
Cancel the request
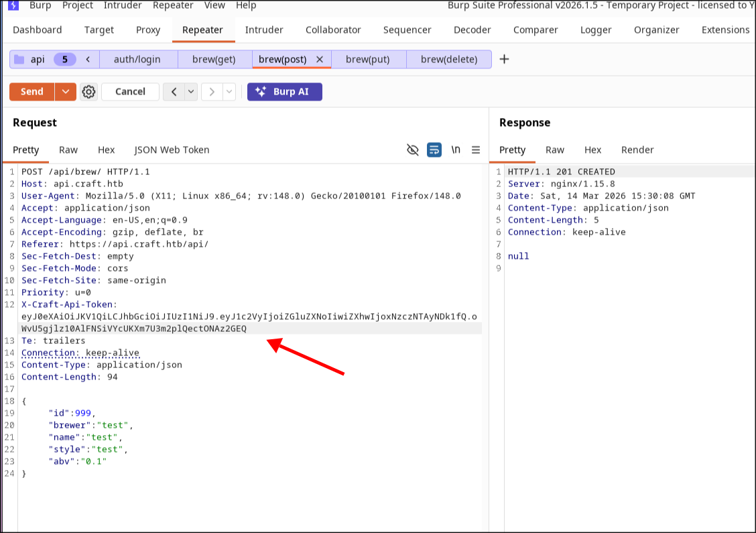(130, 92)
